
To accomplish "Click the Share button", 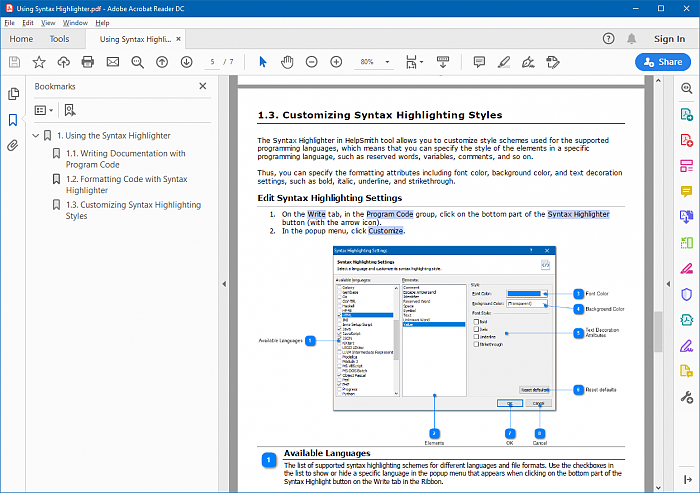I will tap(663, 62).
